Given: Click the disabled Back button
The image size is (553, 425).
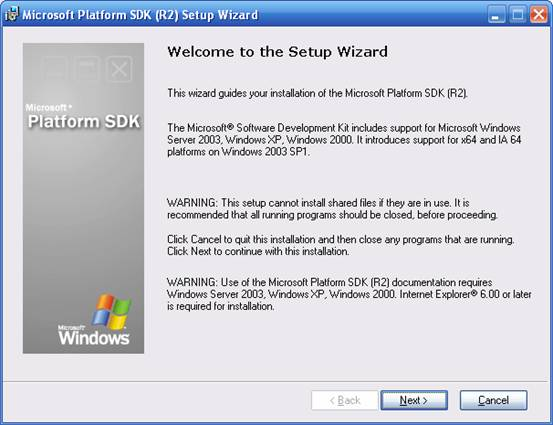Looking at the screenshot, I should click(x=345, y=400).
